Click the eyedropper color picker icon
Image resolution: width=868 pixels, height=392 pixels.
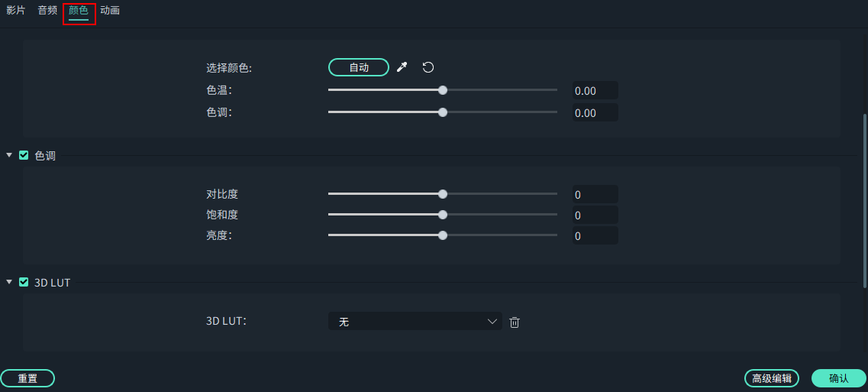pos(402,67)
